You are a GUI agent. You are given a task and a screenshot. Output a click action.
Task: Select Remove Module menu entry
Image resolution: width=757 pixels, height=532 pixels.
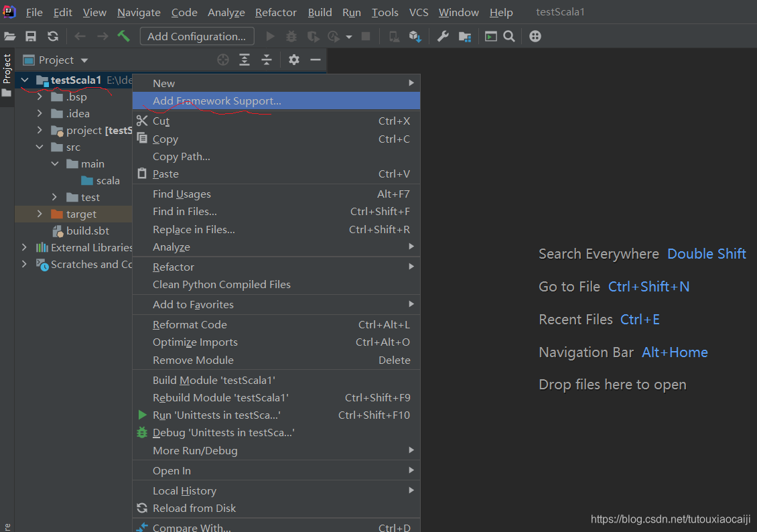click(276, 360)
